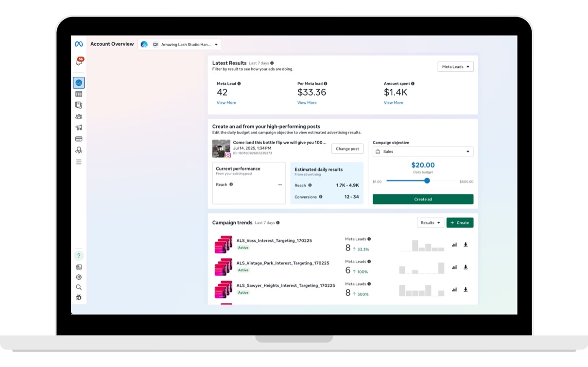The width and height of the screenshot is (588, 367).
Task: Click View More under Amount spent
Action: coord(394,103)
